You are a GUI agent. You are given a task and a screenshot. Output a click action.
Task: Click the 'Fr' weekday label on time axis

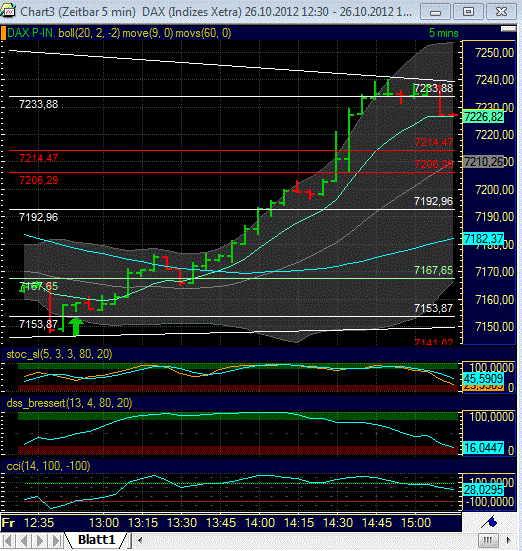pyautogui.click(x=8, y=523)
